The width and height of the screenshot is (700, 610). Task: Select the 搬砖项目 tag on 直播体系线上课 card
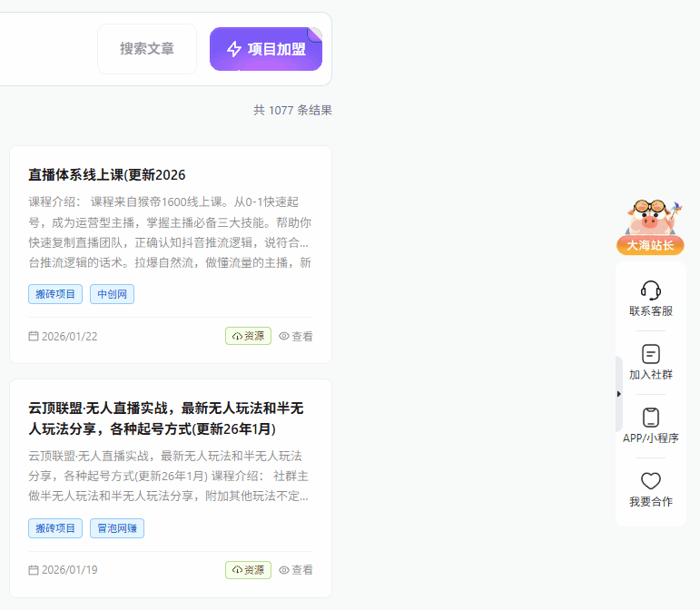coord(55,294)
